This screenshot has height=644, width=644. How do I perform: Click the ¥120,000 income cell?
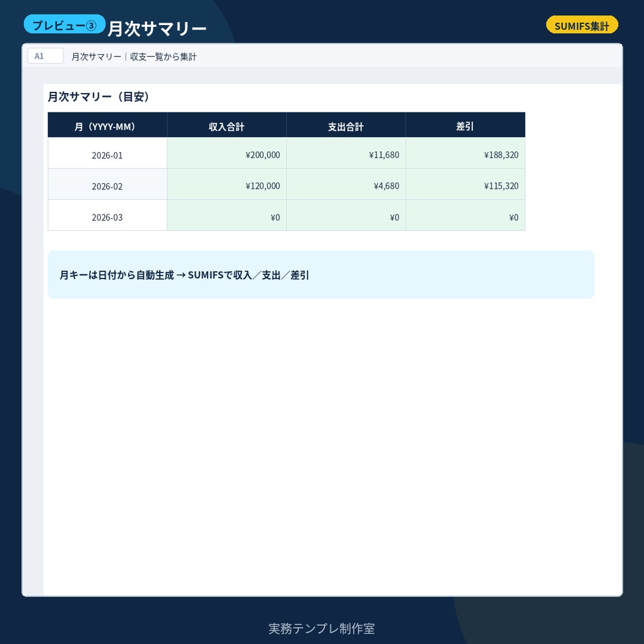[x=226, y=184]
